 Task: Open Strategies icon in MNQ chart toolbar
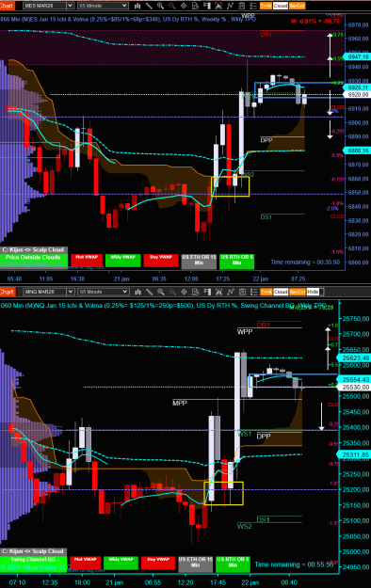[242, 292]
